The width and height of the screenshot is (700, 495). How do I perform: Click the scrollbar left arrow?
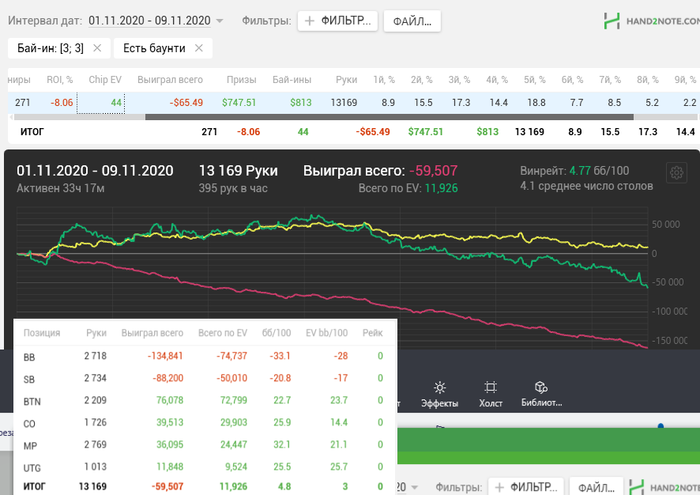pyautogui.click(x=11, y=117)
